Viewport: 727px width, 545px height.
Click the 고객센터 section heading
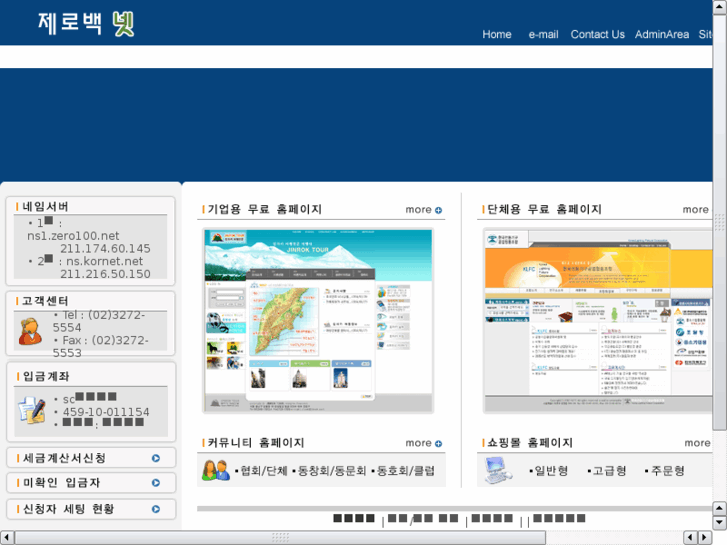tap(45, 301)
